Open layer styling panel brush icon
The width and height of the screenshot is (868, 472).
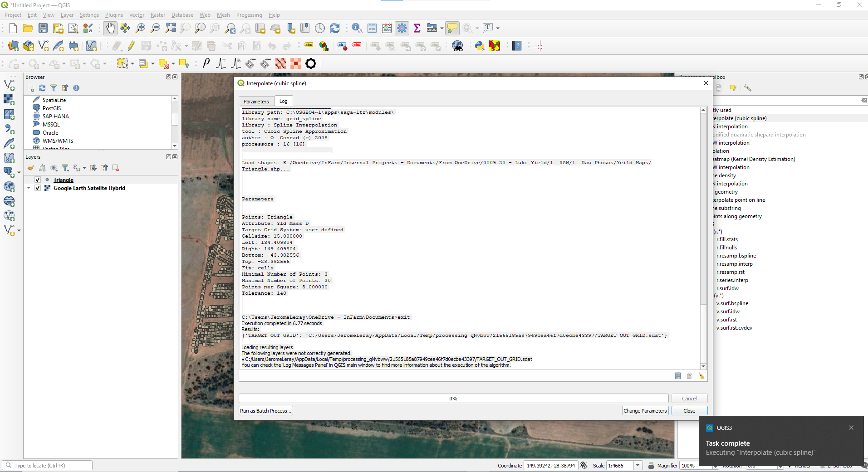31,168
